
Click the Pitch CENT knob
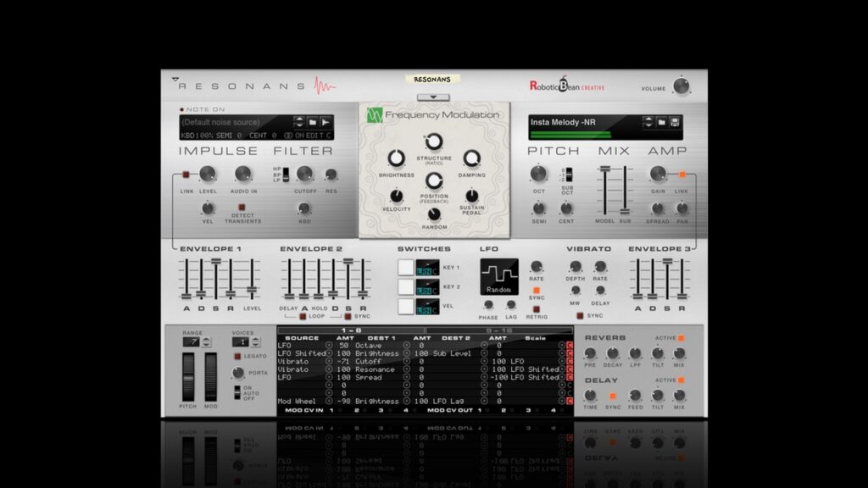point(565,208)
